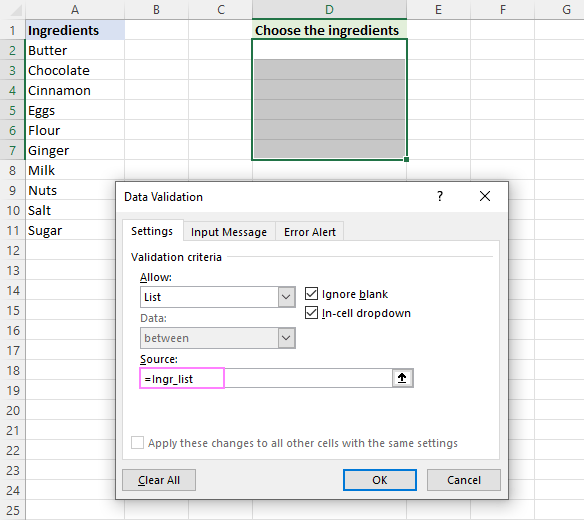Screen dimensions: 584x520
Task: Click the Ingredients header cell
Action: point(75,30)
